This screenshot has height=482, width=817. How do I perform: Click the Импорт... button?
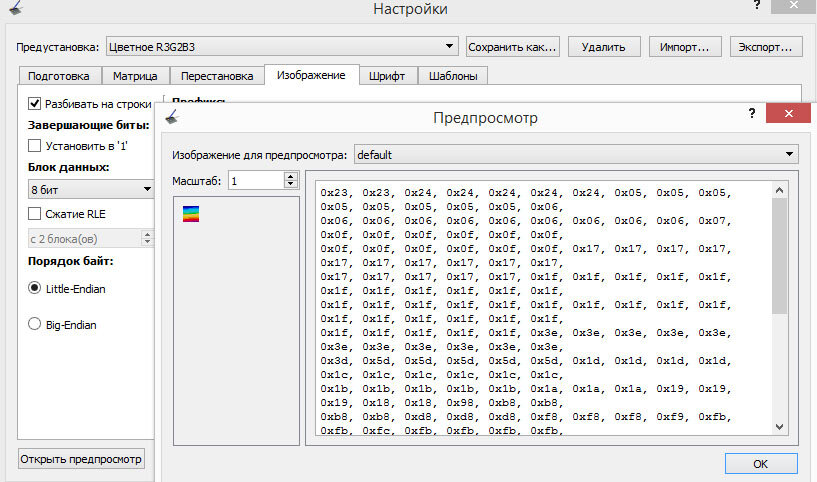[685, 47]
